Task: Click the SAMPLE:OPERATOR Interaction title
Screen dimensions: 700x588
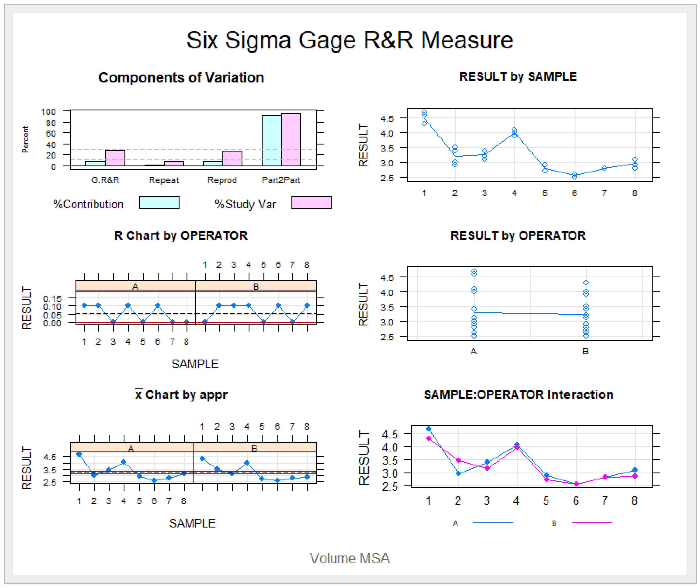Action: pyautogui.click(x=518, y=395)
